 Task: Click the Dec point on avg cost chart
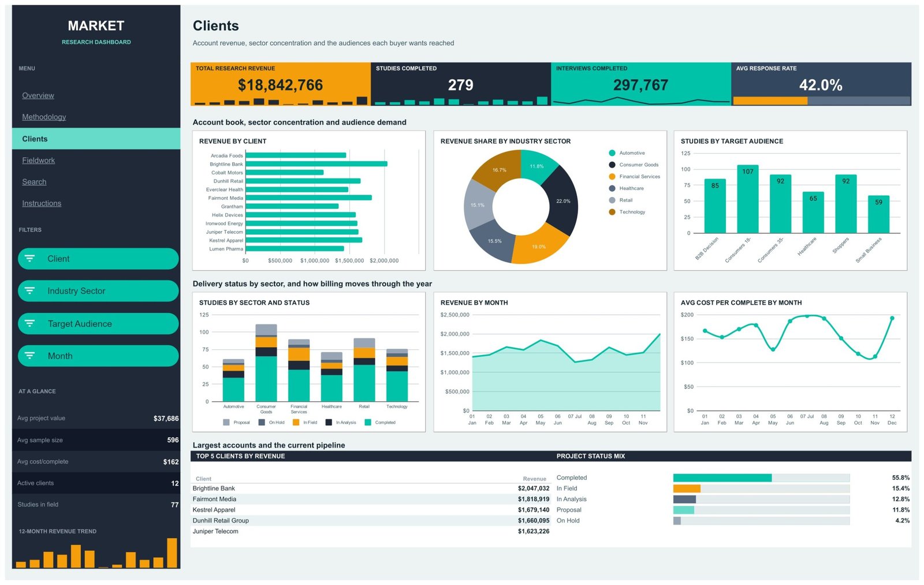(x=892, y=318)
